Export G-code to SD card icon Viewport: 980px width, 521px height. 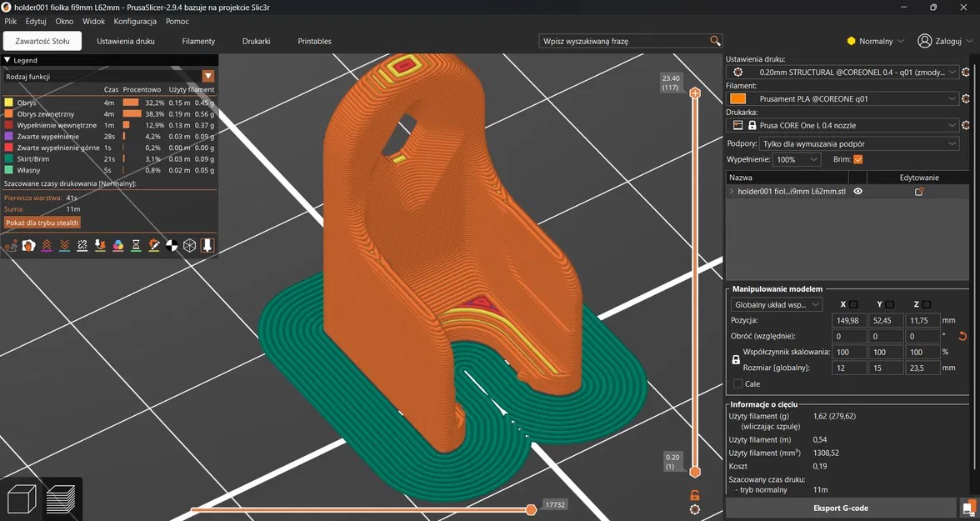pyautogui.click(x=967, y=508)
